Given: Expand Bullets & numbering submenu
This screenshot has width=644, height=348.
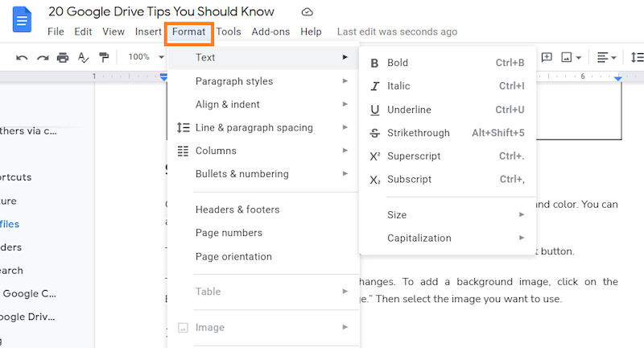Looking at the screenshot, I should [x=263, y=174].
